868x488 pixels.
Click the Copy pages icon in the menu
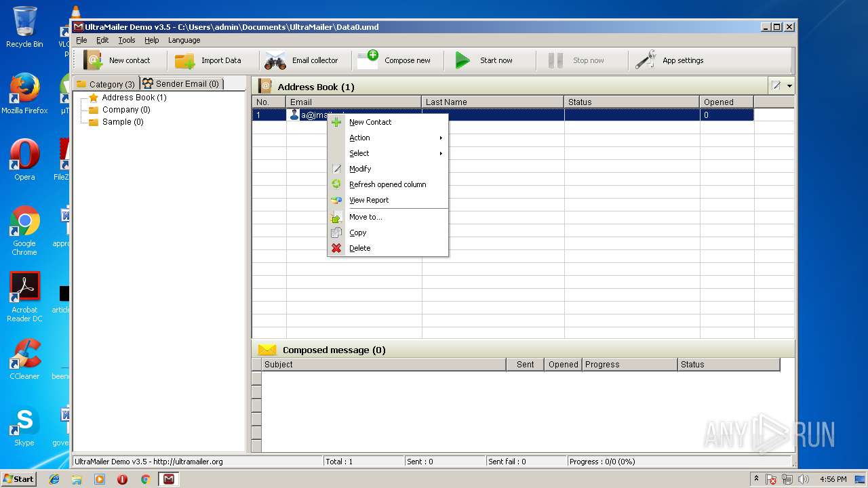(x=336, y=232)
